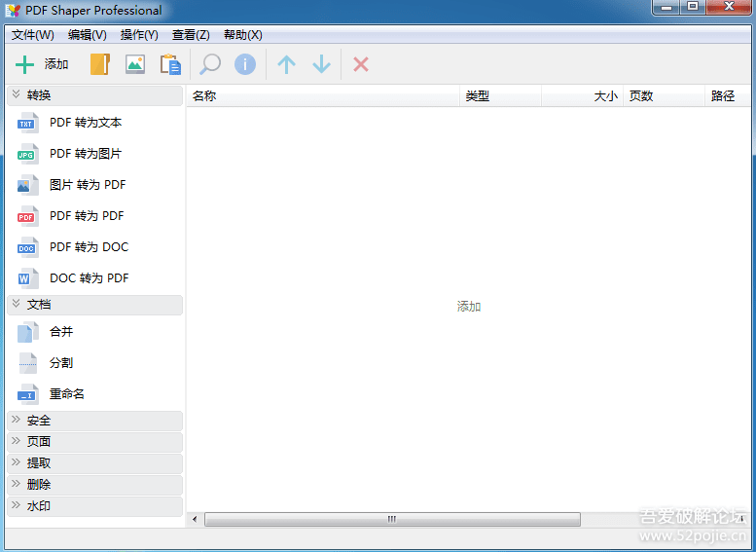Collapse the 转换 section
The image size is (756, 552).
coord(95,95)
